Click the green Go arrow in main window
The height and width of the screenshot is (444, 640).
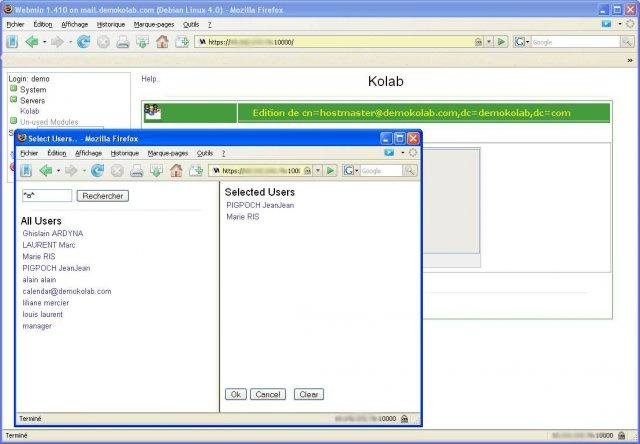502,42
